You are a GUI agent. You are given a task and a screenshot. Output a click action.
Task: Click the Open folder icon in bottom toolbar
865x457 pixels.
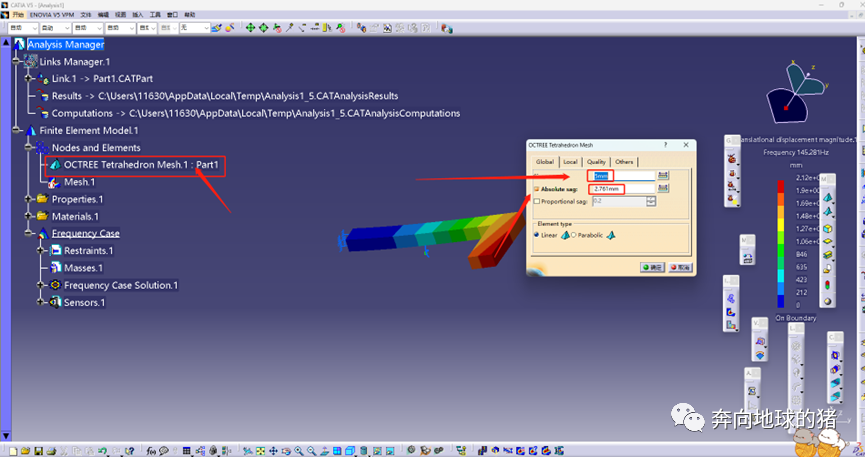pos(25,451)
